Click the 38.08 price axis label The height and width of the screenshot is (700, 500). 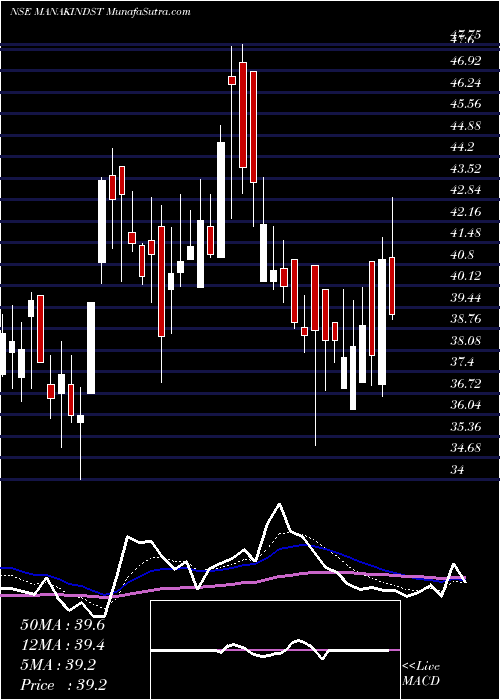click(466, 341)
